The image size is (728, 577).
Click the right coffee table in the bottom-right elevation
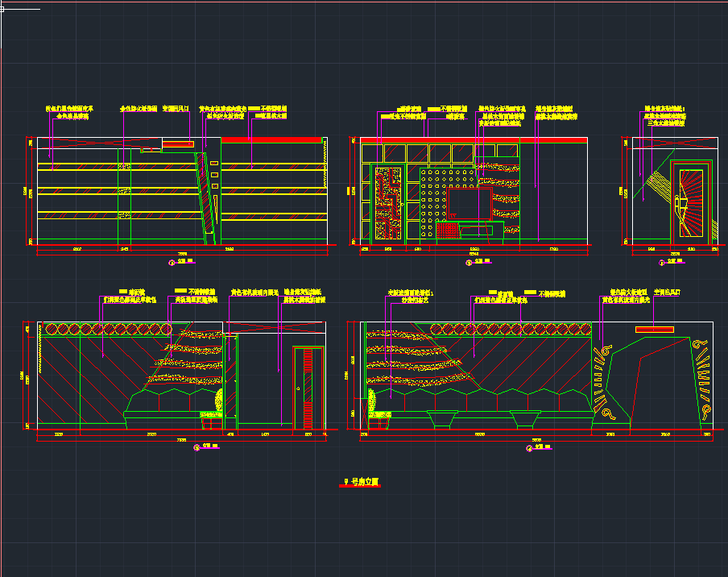(x=524, y=418)
